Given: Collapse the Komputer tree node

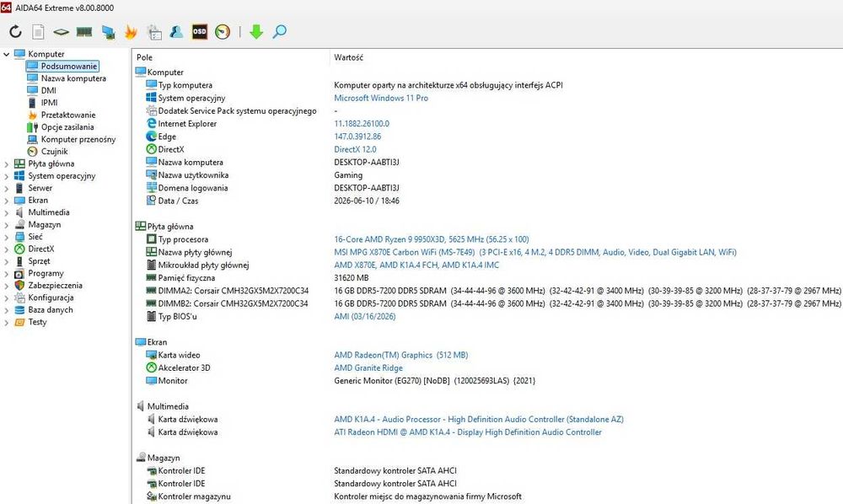Looking at the screenshot, I should pos(7,54).
